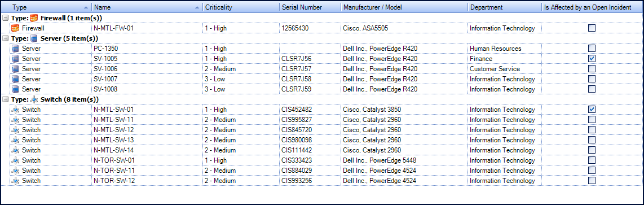
Task: Click the sort arrow in the Type column header
Action: pyautogui.click(x=85, y=7)
